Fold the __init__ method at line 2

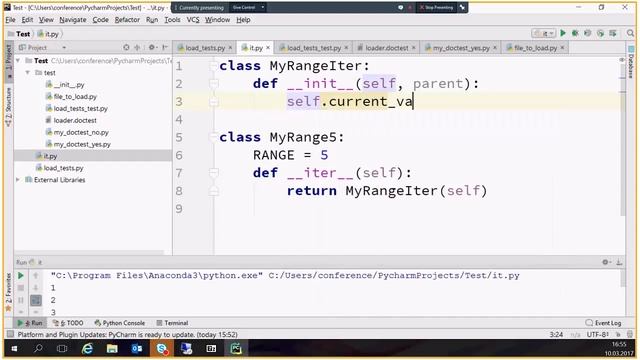click(x=213, y=84)
